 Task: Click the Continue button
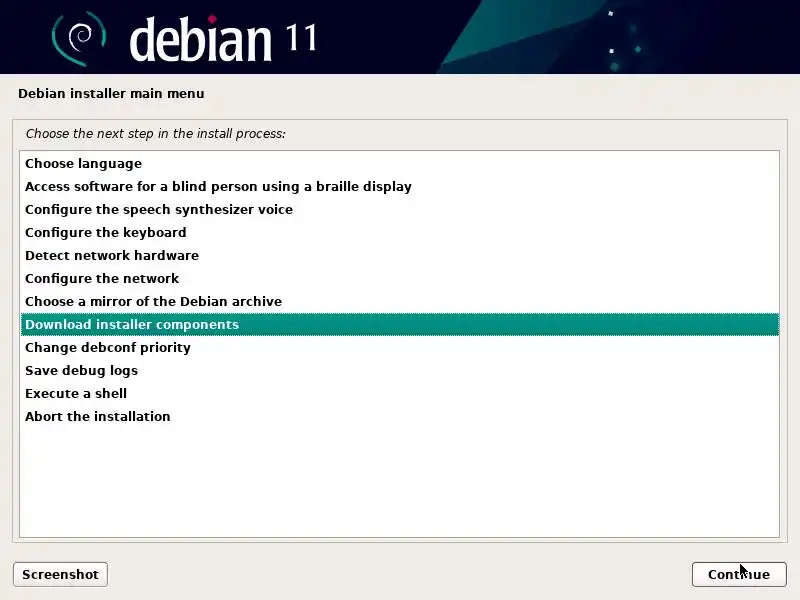point(739,574)
